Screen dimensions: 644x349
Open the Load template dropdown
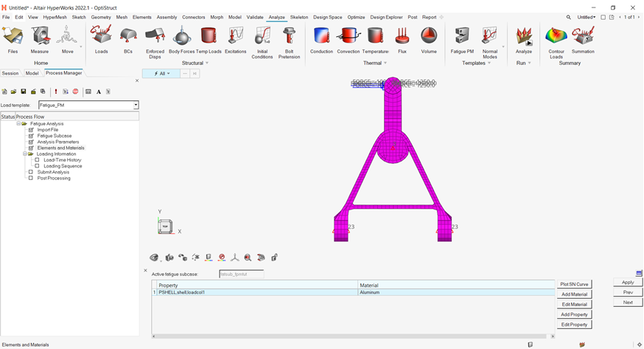click(136, 106)
